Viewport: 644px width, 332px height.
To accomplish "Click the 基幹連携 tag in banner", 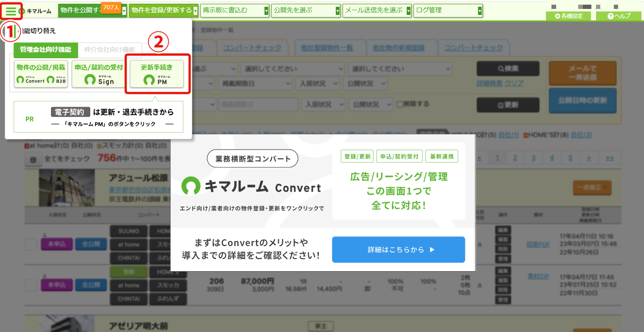I will coord(442,156).
